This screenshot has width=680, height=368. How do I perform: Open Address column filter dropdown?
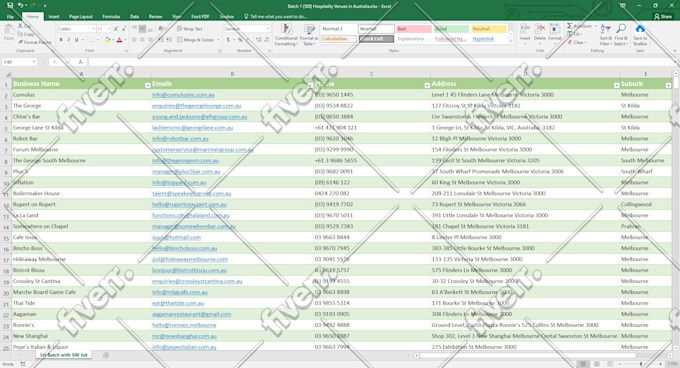(616, 85)
